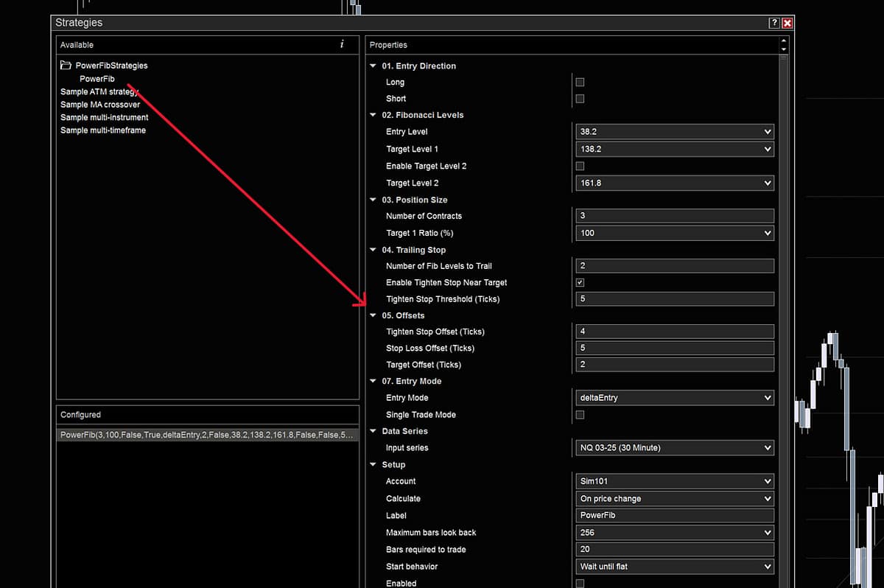Enable the Short entry direction checkbox
The image size is (884, 588).
point(580,99)
